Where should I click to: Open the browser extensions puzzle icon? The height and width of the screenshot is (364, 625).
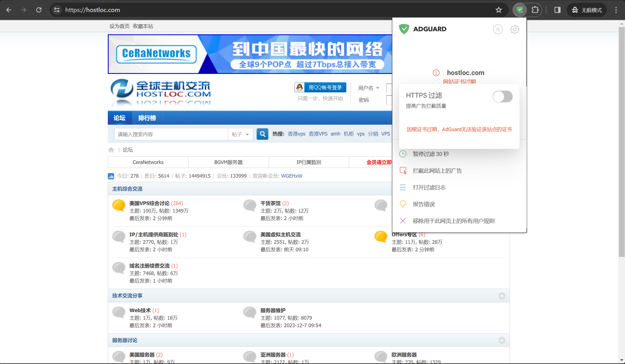535,10
